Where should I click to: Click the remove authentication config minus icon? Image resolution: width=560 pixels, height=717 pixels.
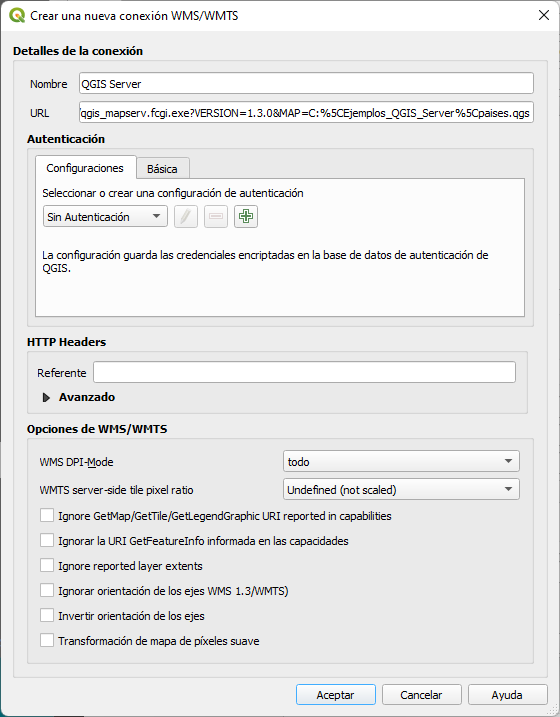click(216, 216)
